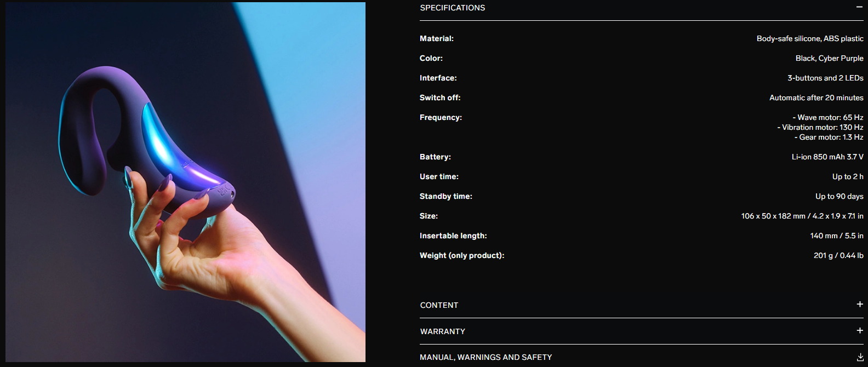Open the WARRANTY accordion label
868x367 pixels.
pos(443,331)
